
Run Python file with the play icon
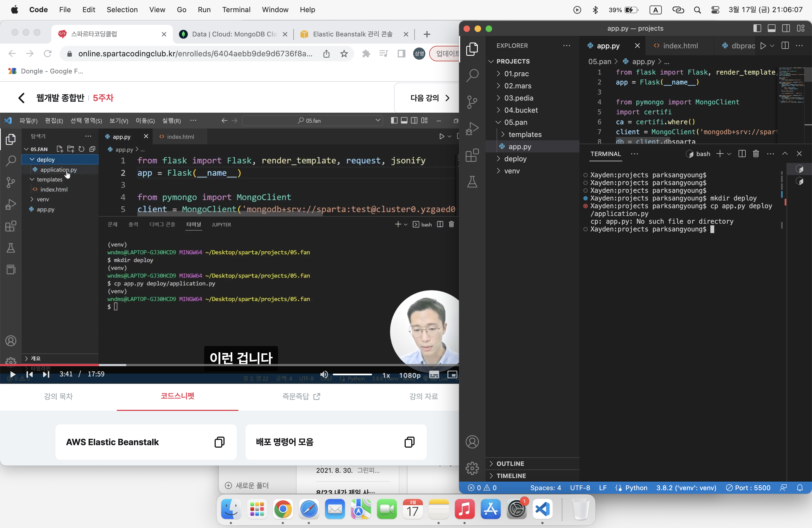763,46
